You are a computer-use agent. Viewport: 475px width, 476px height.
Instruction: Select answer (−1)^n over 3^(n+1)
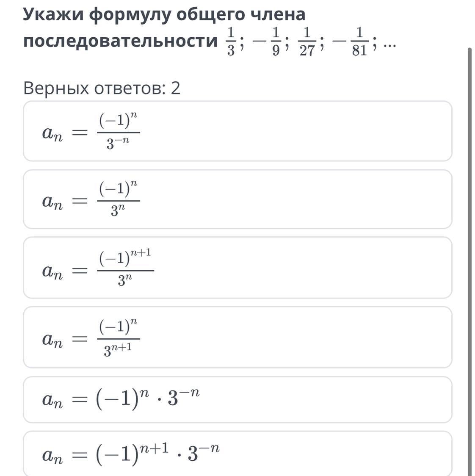click(x=237, y=338)
